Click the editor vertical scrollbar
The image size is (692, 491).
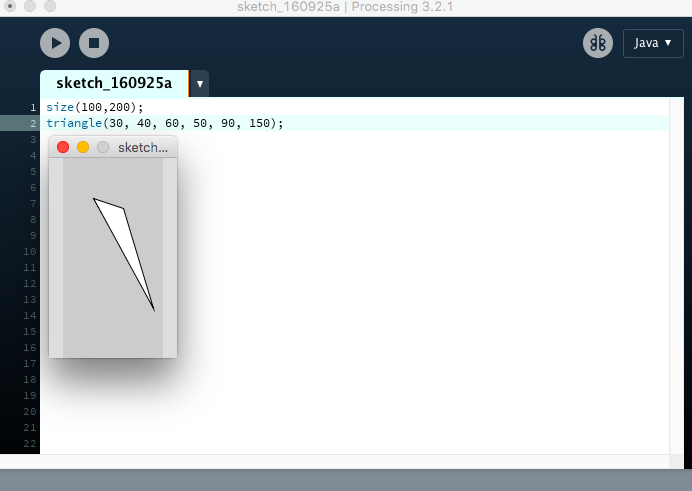pyautogui.click(x=676, y=277)
